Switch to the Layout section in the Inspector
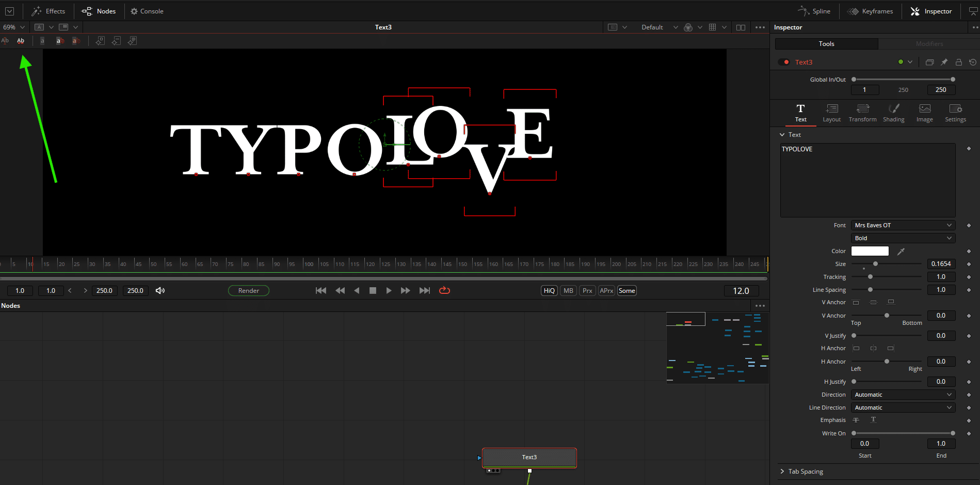The height and width of the screenshot is (485, 980). [831, 113]
